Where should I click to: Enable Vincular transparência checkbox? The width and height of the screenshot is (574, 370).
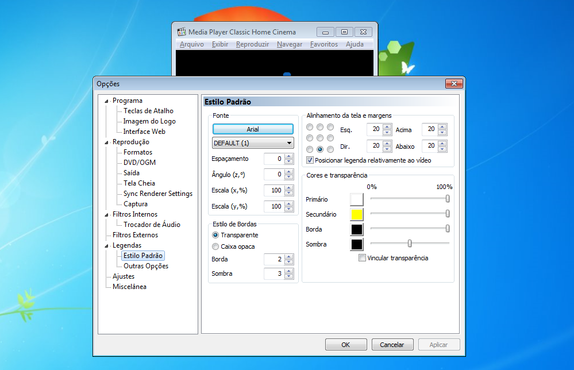point(362,258)
